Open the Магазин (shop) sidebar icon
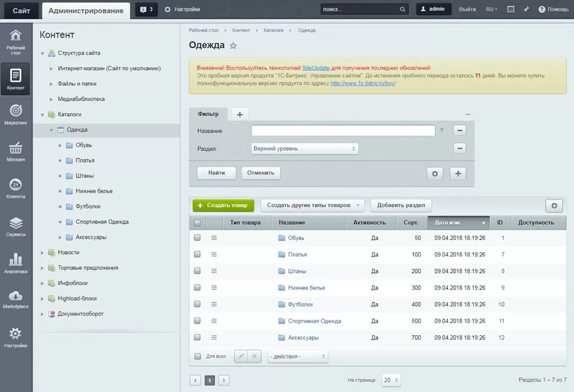 (16, 151)
